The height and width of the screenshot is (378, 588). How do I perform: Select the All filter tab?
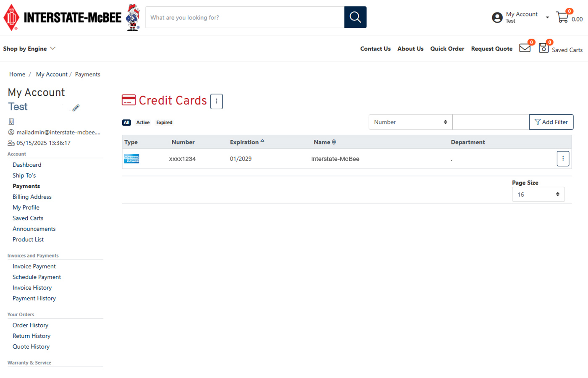[126, 123]
